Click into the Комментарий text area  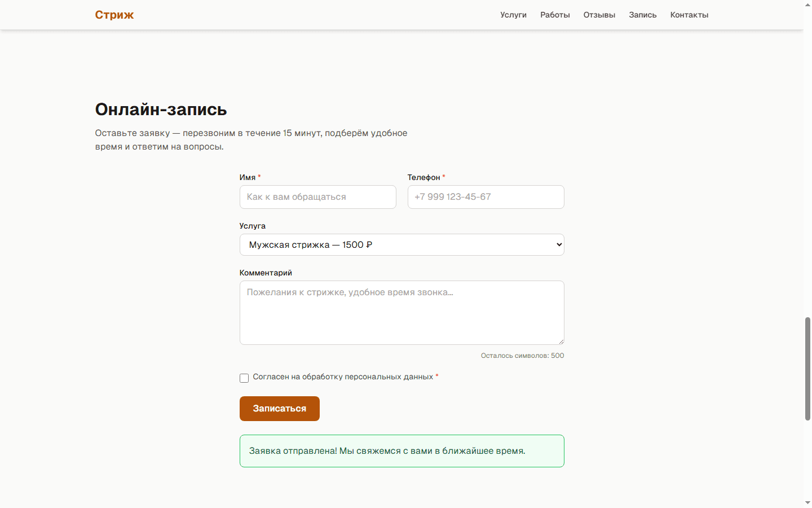coord(402,313)
